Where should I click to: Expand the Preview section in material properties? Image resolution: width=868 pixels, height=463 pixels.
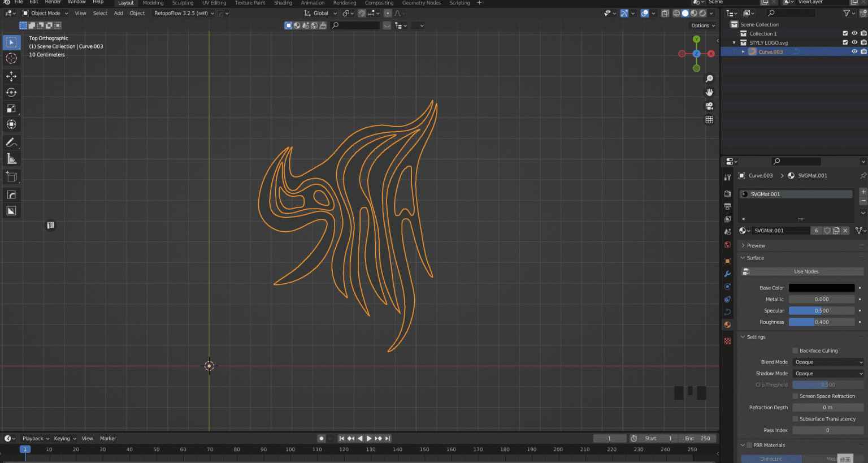[754, 245]
